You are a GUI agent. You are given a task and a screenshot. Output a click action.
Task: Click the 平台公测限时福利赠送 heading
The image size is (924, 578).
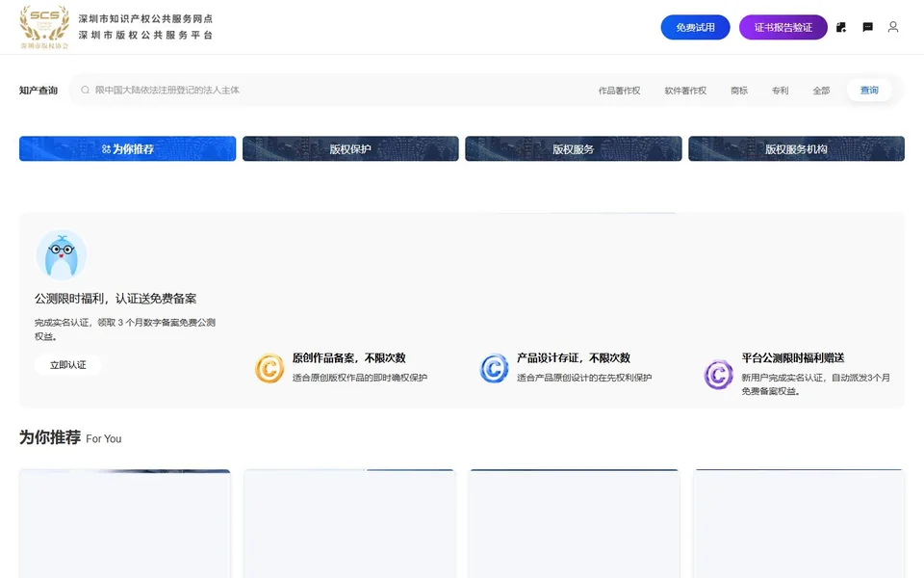(x=792, y=358)
